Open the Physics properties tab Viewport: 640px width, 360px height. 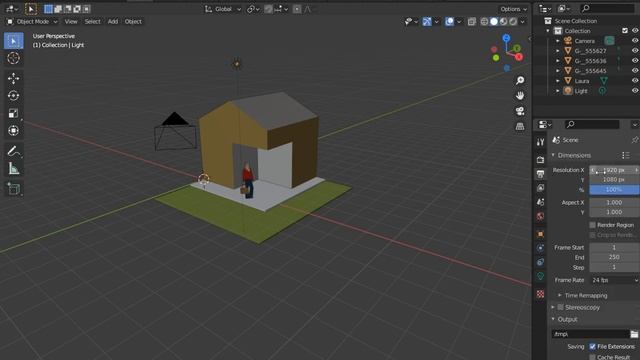540,248
